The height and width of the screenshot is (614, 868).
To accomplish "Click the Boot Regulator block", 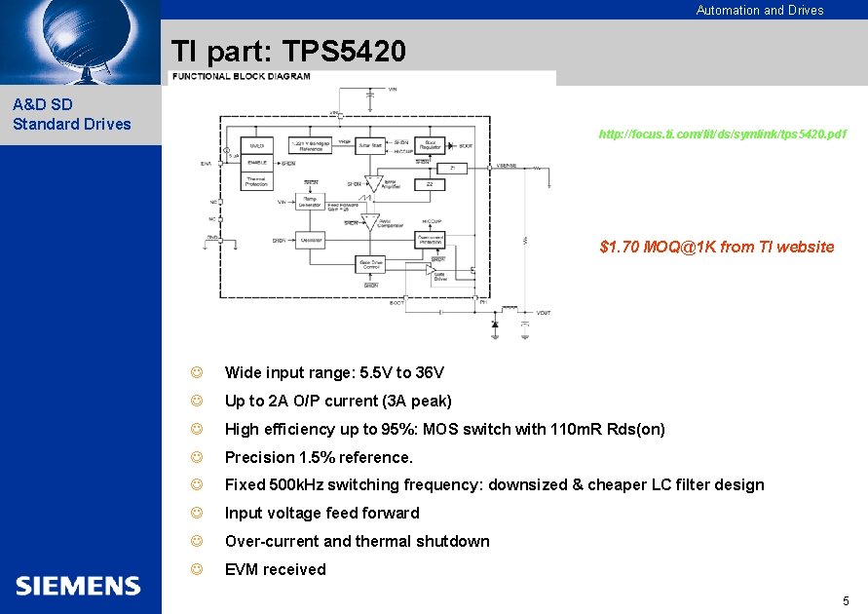I will [x=430, y=145].
